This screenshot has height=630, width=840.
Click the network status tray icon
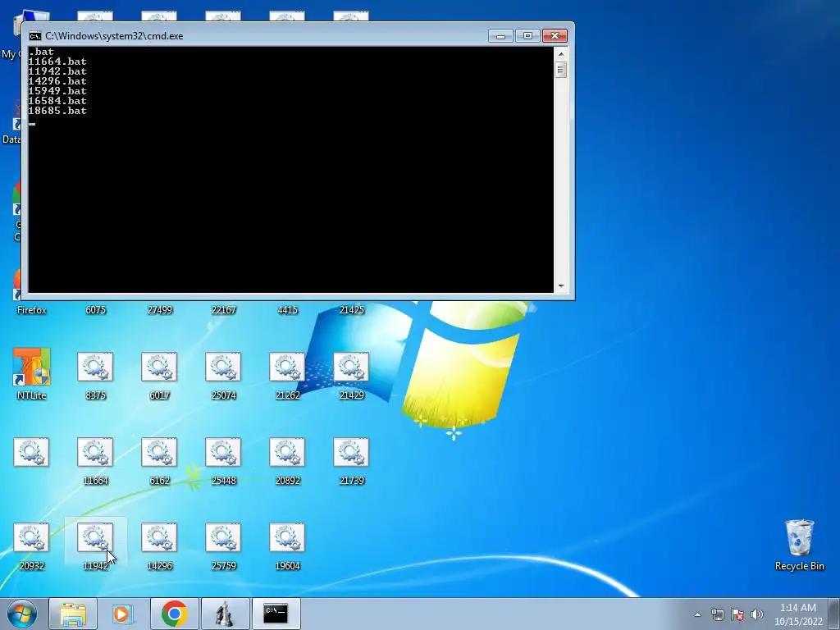pos(717,614)
